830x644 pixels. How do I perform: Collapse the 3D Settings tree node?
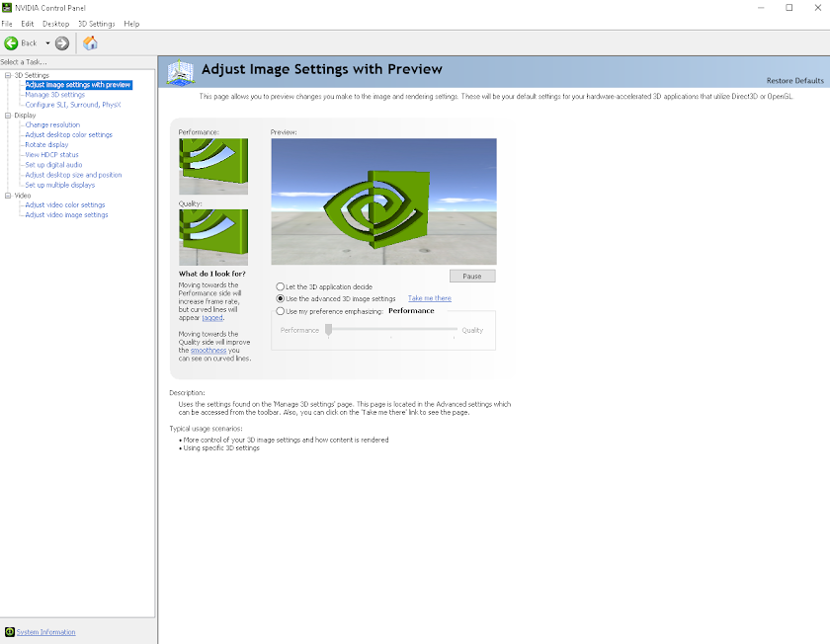[x=8, y=75]
